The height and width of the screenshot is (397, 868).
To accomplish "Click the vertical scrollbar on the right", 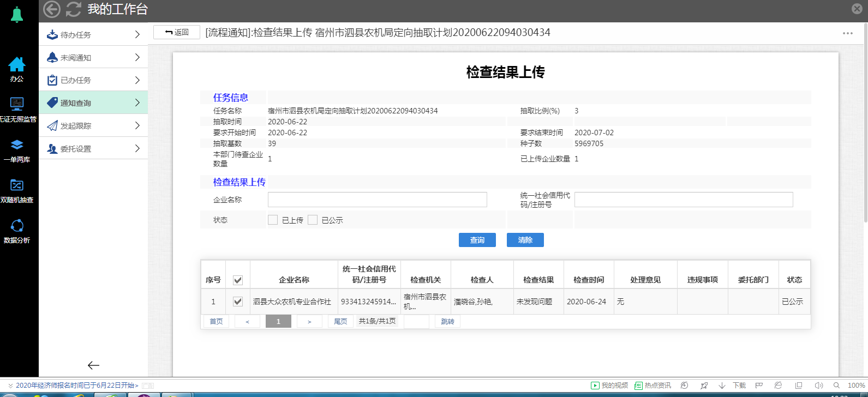I will (x=866, y=123).
